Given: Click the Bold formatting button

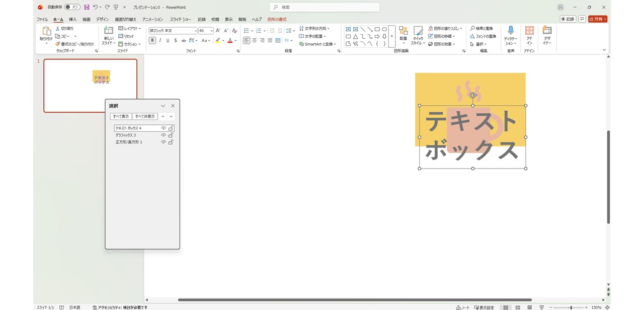Looking at the screenshot, I should (x=152, y=40).
